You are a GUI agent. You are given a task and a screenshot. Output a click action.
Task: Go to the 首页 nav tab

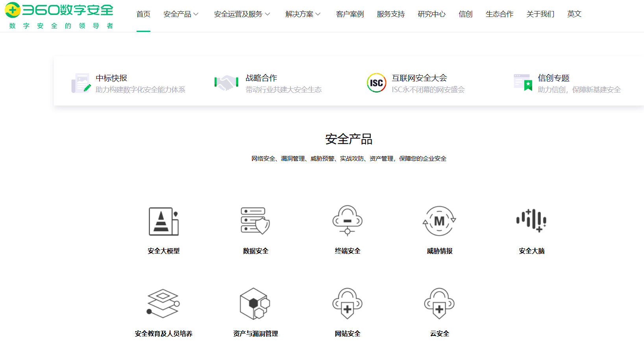point(143,14)
